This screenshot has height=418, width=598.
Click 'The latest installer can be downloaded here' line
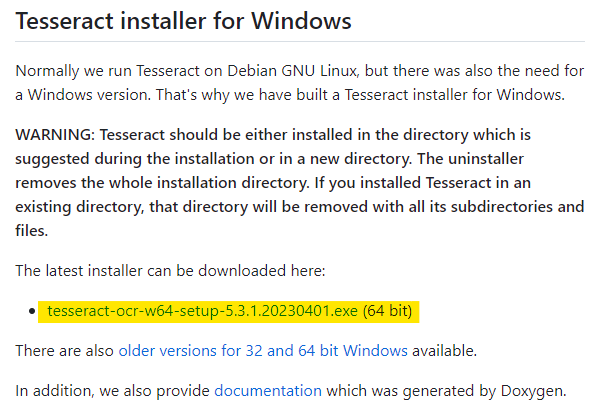(170, 271)
